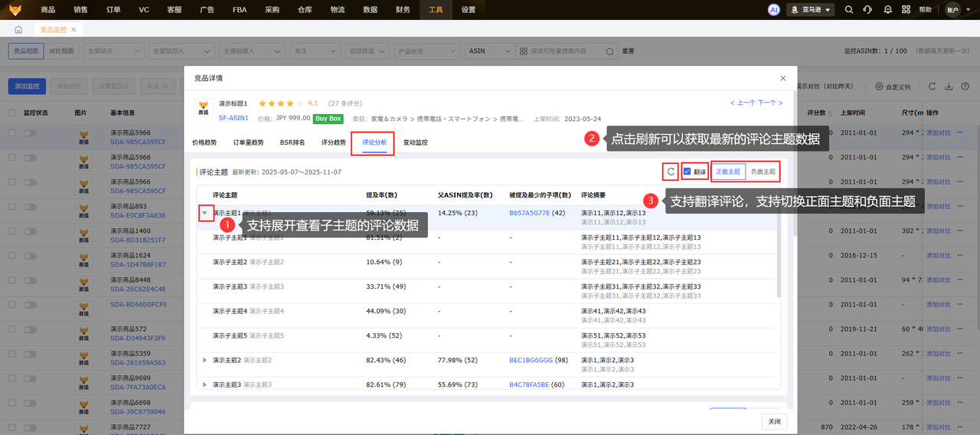
Task: Toggle monitoring switch for 演示商品1460
Action: [31, 231]
